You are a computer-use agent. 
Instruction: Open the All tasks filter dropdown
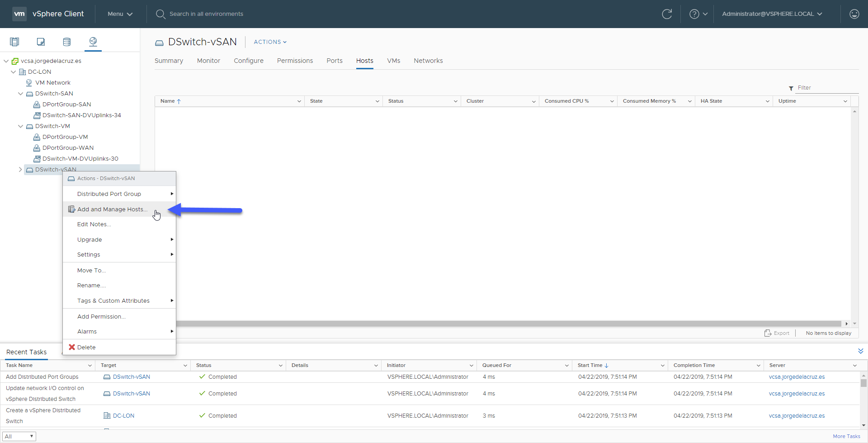pyautogui.click(x=19, y=436)
